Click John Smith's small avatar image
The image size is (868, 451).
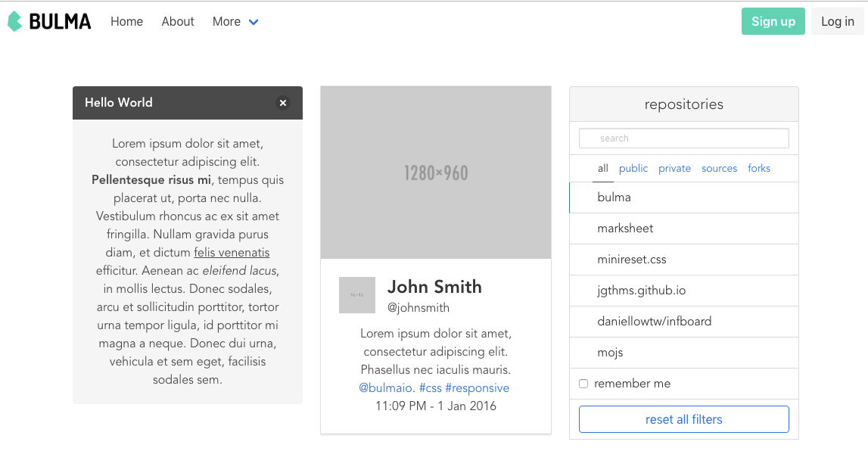pyautogui.click(x=357, y=295)
